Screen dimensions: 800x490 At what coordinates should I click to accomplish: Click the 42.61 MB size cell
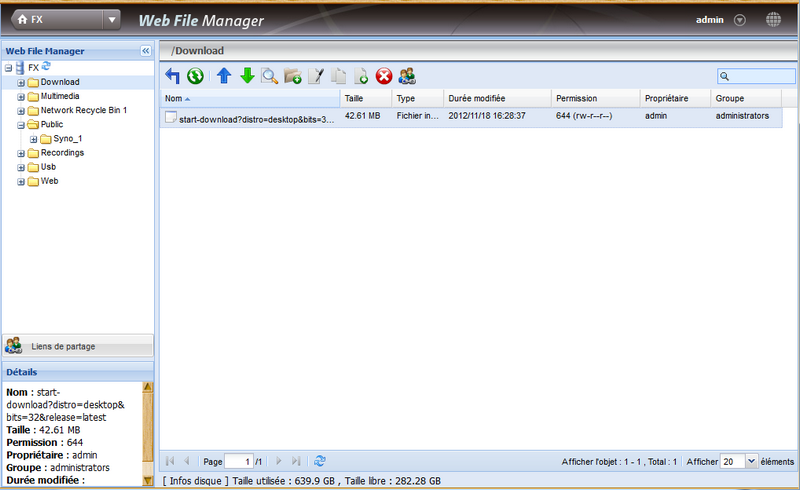coord(362,116)
